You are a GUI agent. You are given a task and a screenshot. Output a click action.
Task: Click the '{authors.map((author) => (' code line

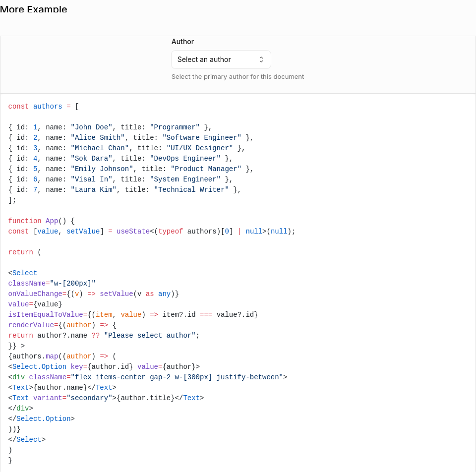tap(62, 356)
